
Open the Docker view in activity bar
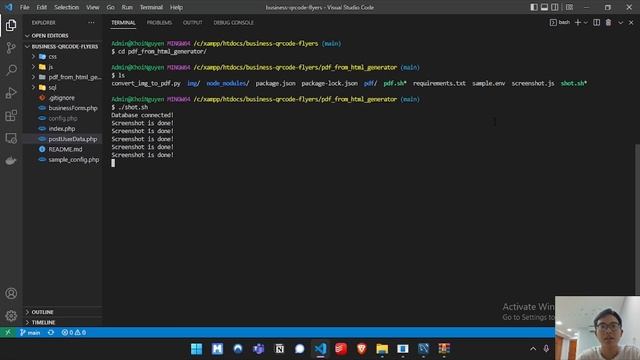pos(11,160)
